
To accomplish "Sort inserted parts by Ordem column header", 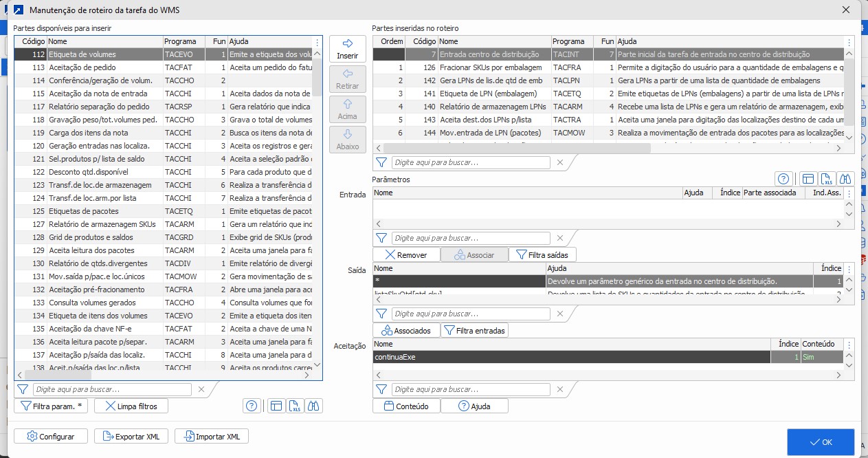I will pos(391,42).
